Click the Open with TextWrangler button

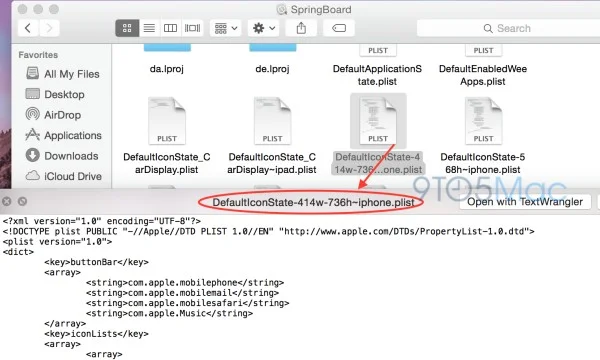click(x=525, y=202)
